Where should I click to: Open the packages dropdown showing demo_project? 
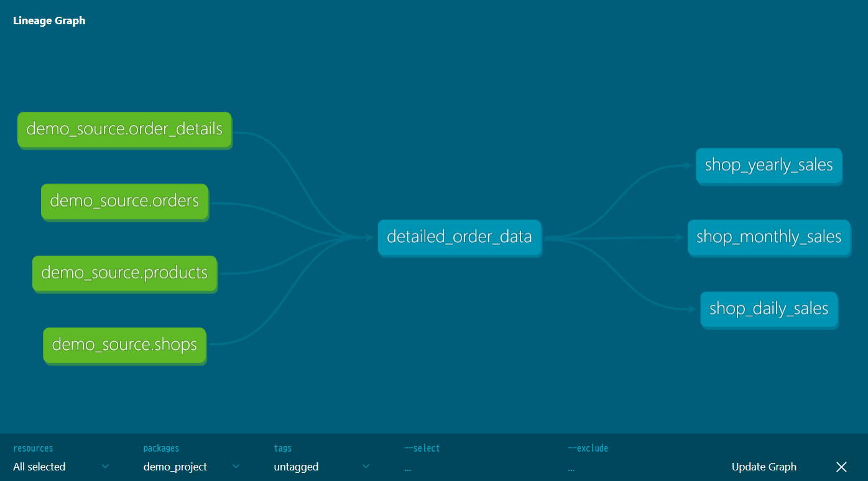192,467
